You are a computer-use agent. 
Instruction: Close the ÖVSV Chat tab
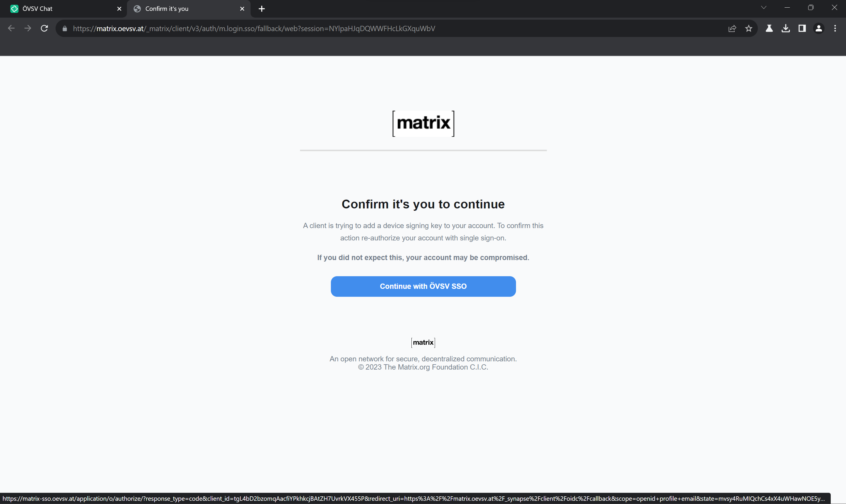[x=119, y=9]
